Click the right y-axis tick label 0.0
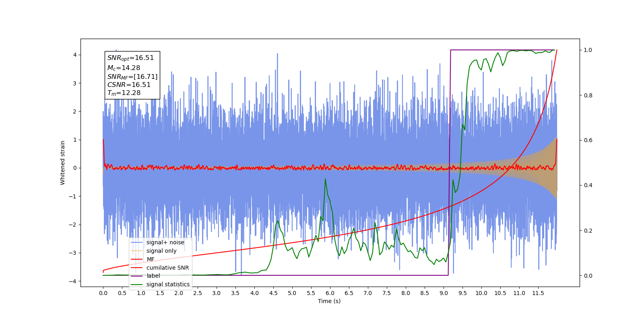This screenshot has height=322, width=644. pyautogui.click(x=588, y=276)
